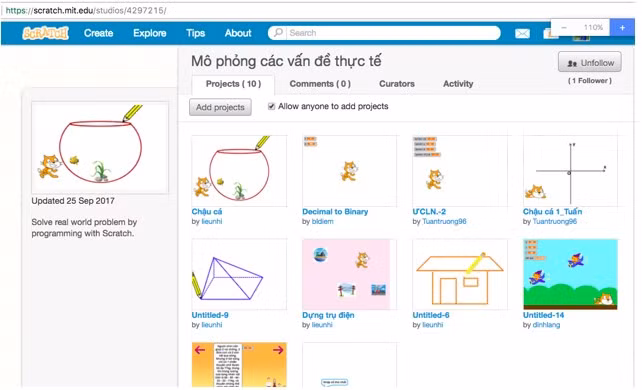Open the orange thumbnail with red arrows
The height and width of the screenshot is (390, 642).
pos(239,365)
